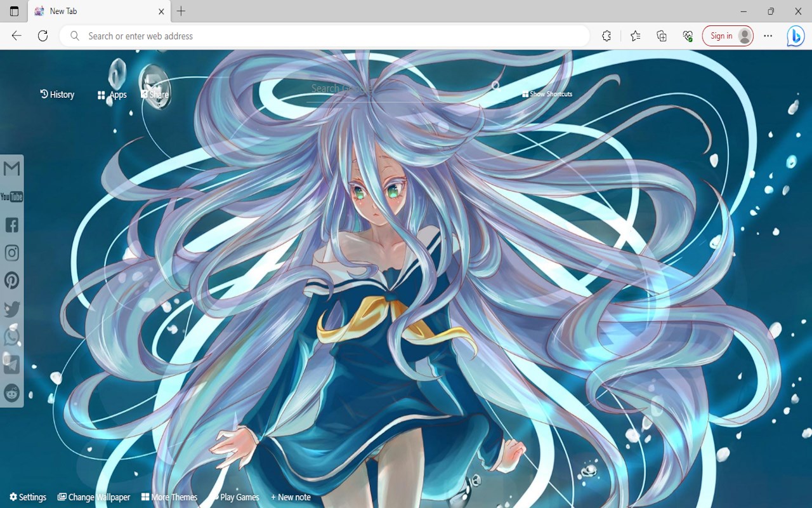This screenshot has width=812, height=508.
Task: Open the Apps menu
Action: click(112, 95)
